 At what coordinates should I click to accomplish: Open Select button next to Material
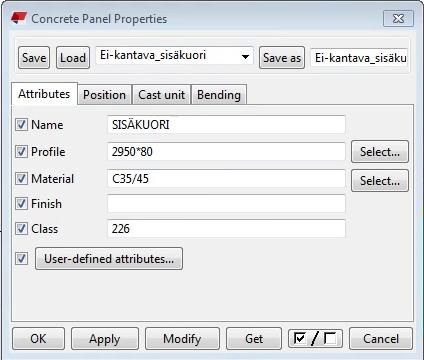380,181
